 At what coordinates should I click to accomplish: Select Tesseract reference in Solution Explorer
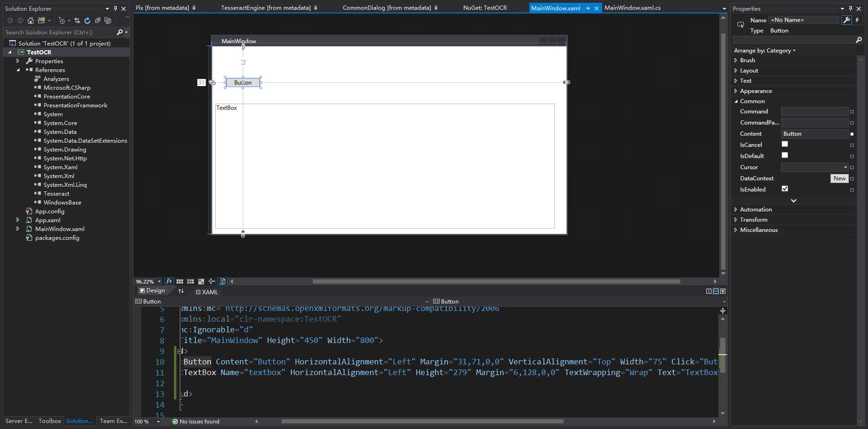tap(56, 194)
